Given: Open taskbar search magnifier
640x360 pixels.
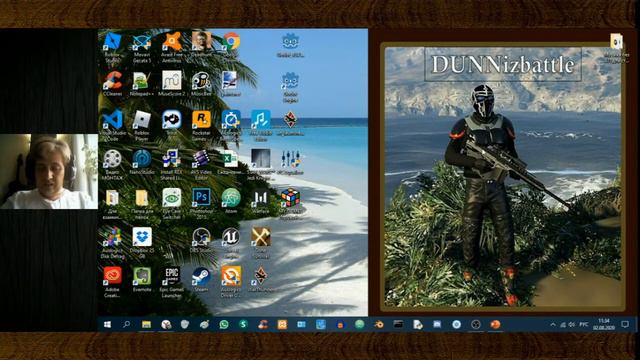Looking at the screenshot, I should (127, 324).
